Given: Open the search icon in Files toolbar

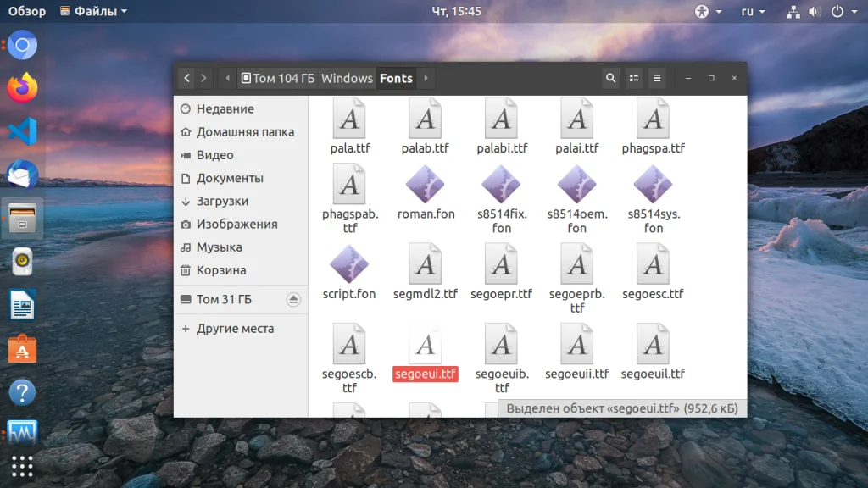Looking at the screenshot, I should click(610, 78).
